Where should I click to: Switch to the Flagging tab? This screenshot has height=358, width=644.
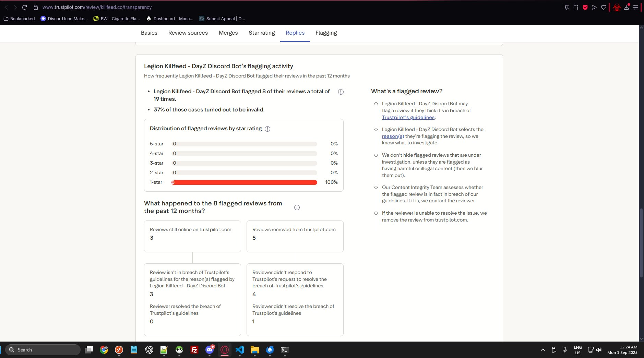tap(326, 33)
